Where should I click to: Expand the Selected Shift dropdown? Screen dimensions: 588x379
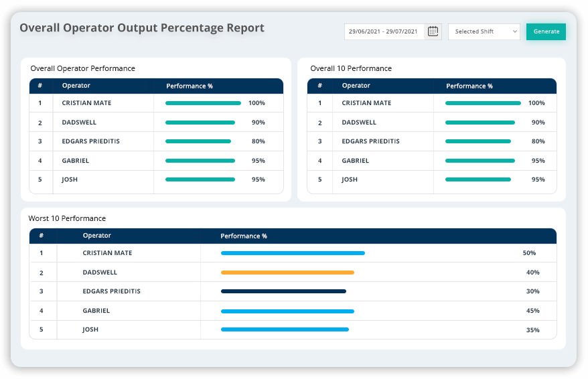tap(484, 31)
